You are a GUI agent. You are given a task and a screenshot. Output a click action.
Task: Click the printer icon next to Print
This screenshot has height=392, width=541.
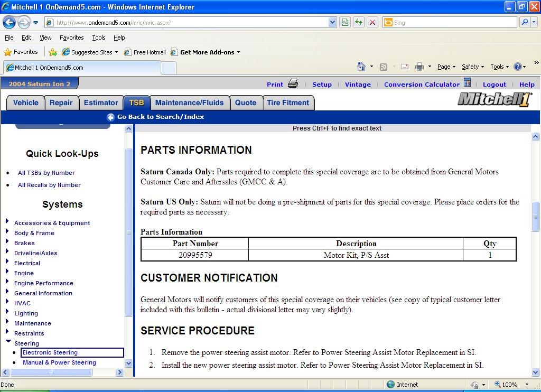click(x=293, y=83)
